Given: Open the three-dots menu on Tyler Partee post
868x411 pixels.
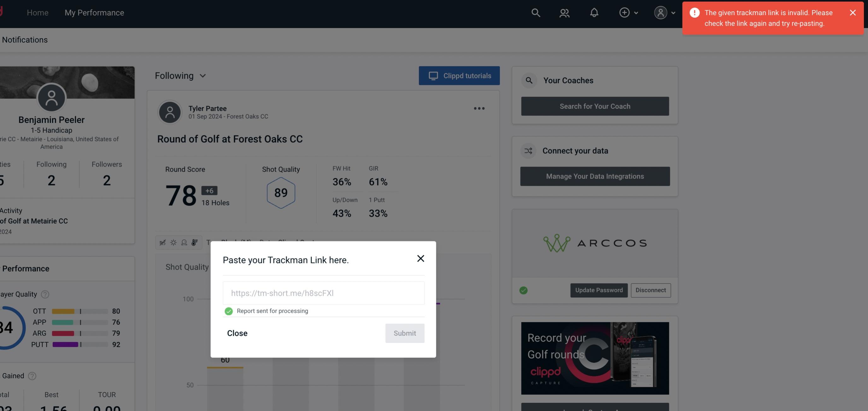Looking at the screenshot, I should coord(479,109).
